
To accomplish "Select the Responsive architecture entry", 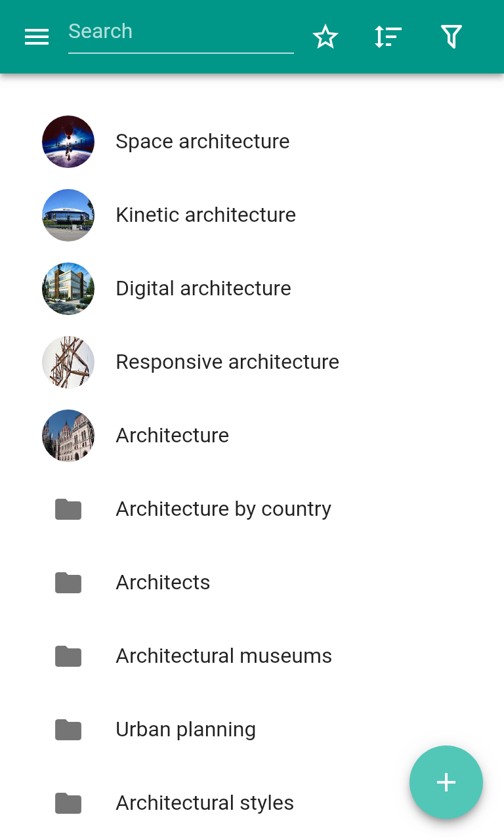I will [x=252, y=362].
